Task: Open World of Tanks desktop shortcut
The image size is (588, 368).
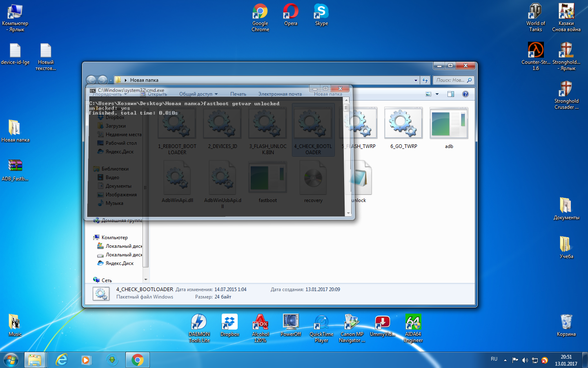Action: pos(535,17)
